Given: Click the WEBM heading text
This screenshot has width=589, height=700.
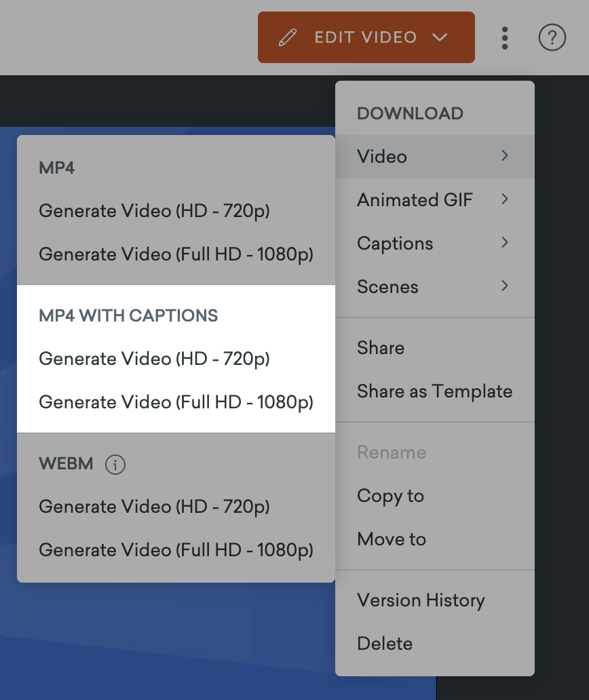Looking at the screenshot, I should point(66,463).
